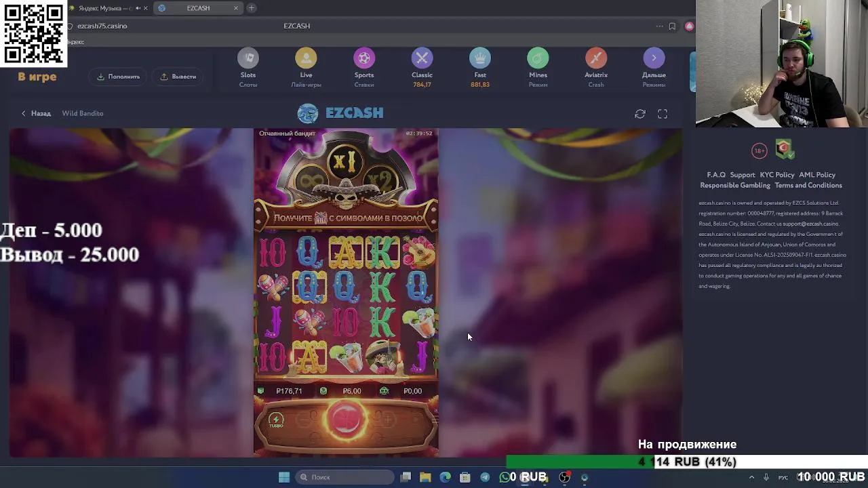Click the Пополнить deposit button
Image resolution: width=868 pixels, height=488 pixels.
click(119, 77)
